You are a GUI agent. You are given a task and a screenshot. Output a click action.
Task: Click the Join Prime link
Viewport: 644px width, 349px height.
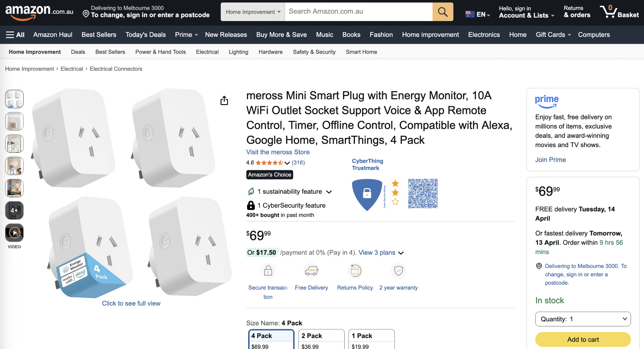click(x=550, y=160)
